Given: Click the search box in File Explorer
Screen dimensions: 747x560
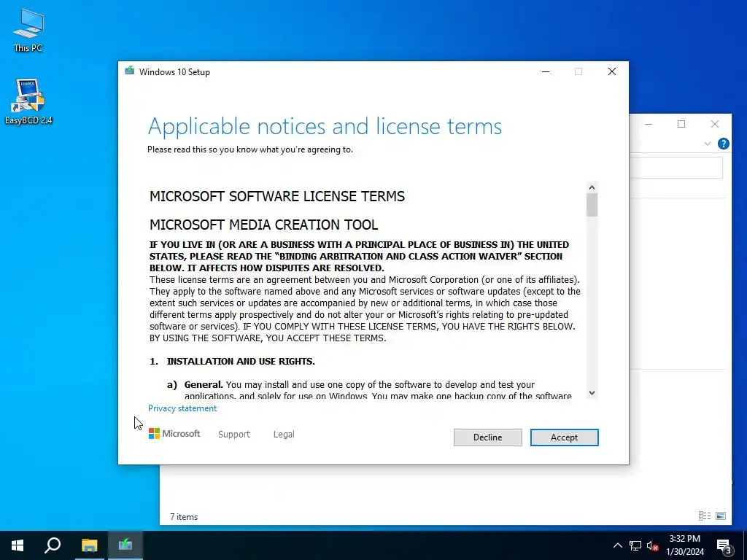Looking at the screenshot, I should pos(676,168).
